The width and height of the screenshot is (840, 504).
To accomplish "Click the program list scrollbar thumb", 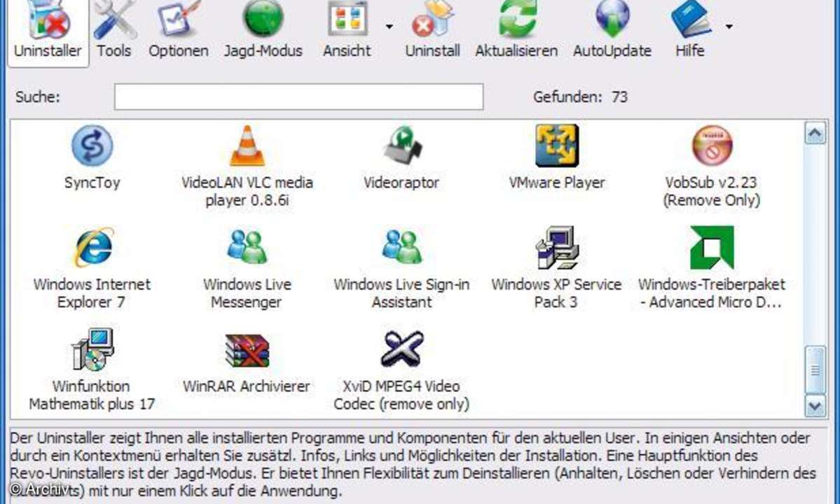I will (x=815, y=370).
